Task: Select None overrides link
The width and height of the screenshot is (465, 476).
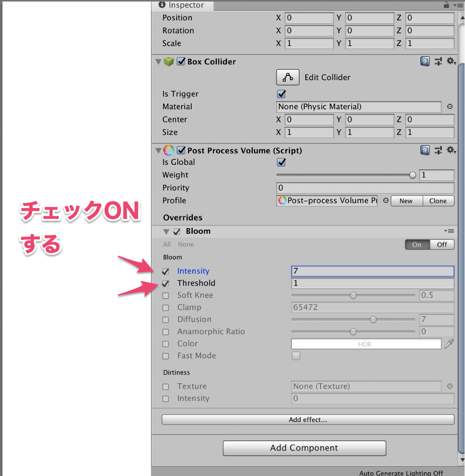Action: pos(186,245)
